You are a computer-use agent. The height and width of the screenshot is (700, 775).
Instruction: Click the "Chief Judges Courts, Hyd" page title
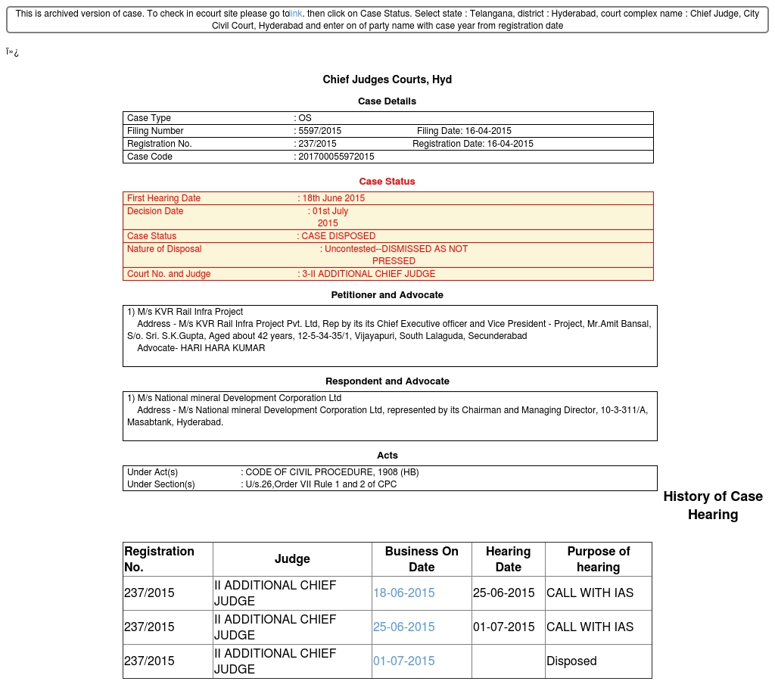pyautogui.click(x=387, y=79)
